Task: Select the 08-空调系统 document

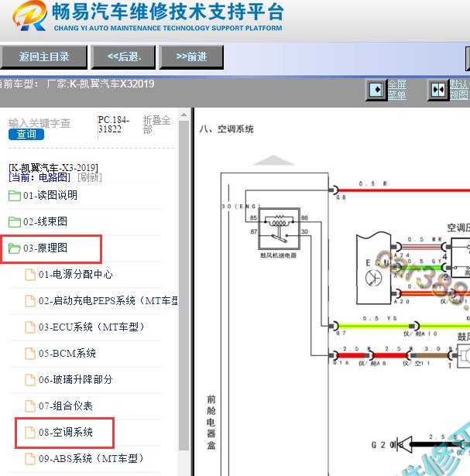Action: click(66, 433)
